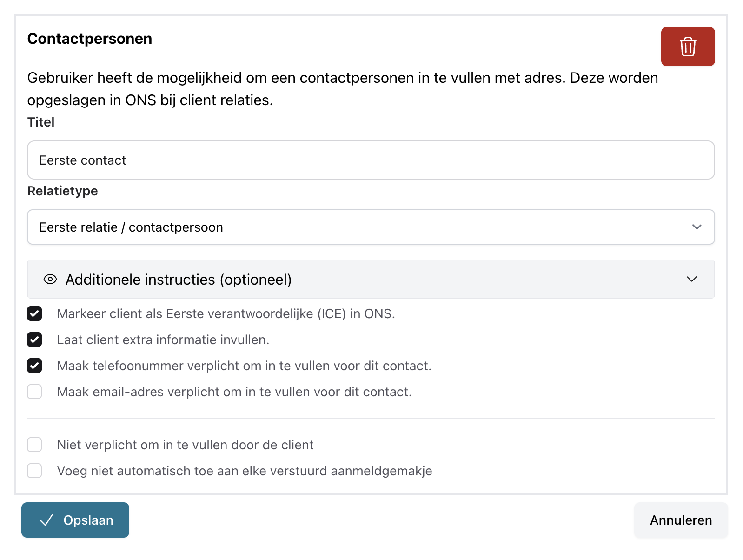Uncheck 'Markeer client als Eerste verantwoordelijke' checkbox
This screenshot has width=743, height=560.
(34, 313)
